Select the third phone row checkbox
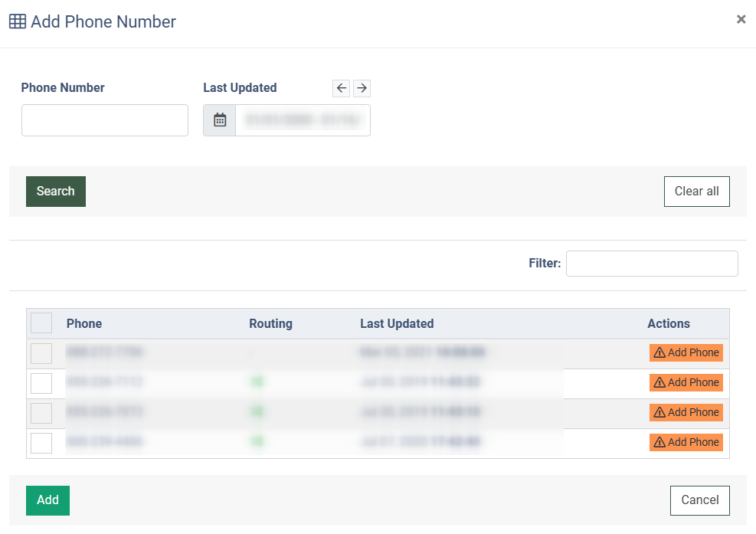 pos(41,413)
